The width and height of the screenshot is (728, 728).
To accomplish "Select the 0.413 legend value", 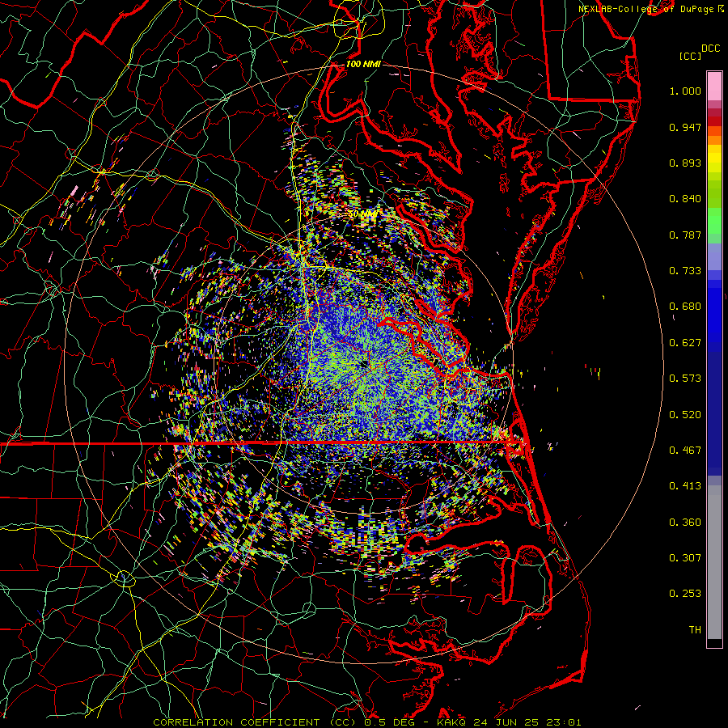I will 685,486.
